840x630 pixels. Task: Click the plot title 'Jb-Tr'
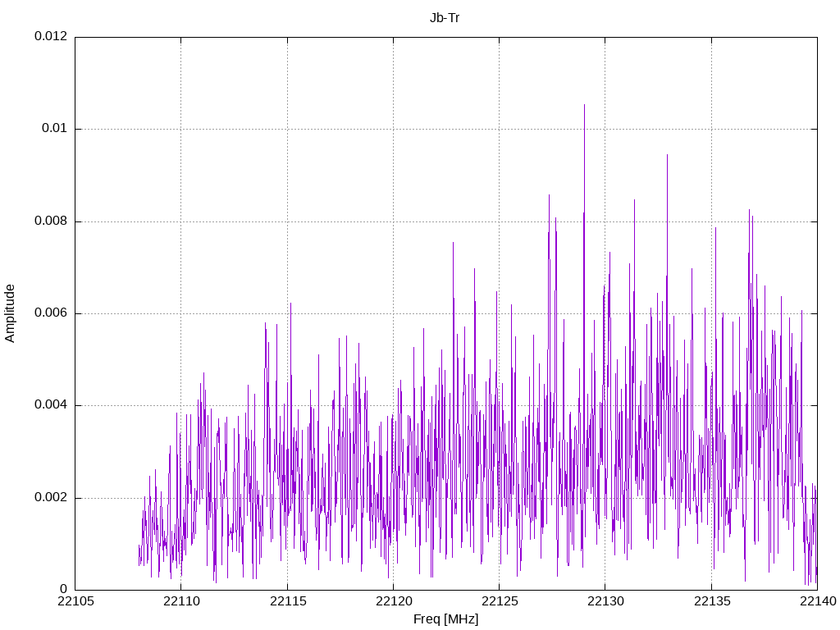coord(445,18)
